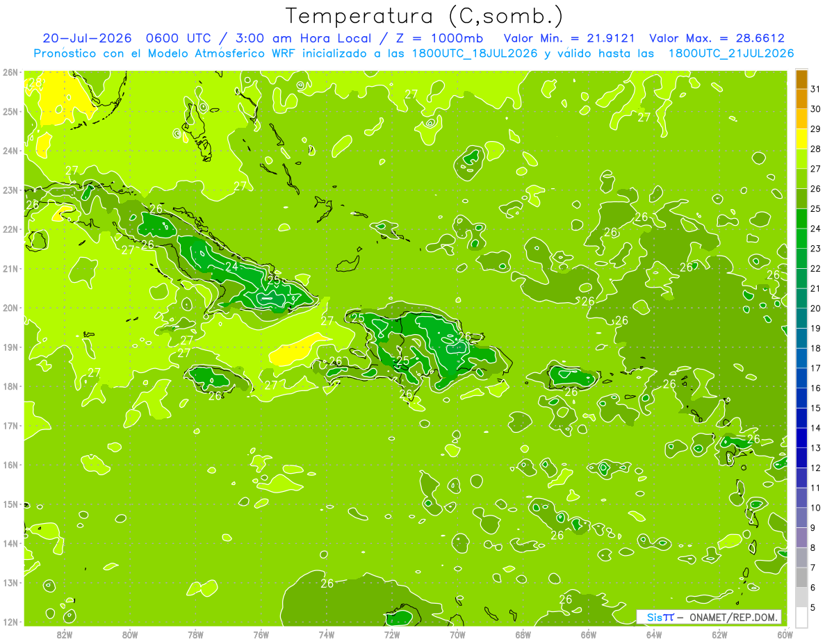
Task: Click 'Valor Max. = 28.6612' value
Action: click(717, 38)
